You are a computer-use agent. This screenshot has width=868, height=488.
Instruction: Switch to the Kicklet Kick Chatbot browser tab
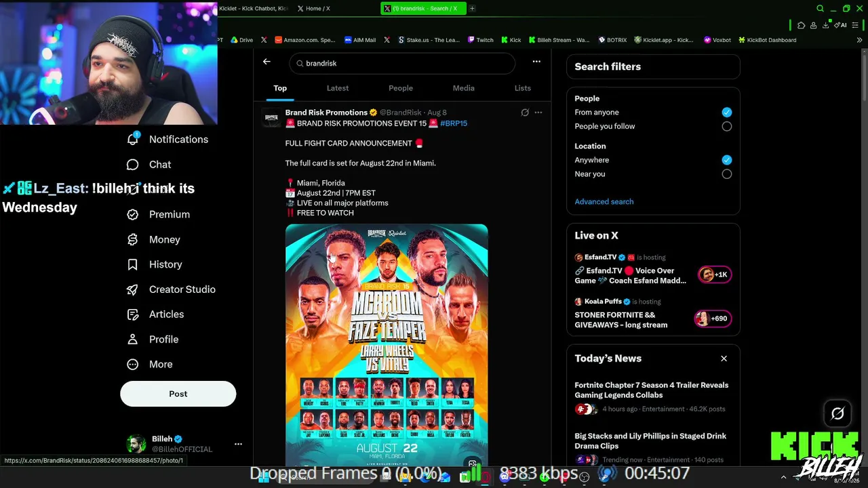pyautogui.click(x=254, y=9)
